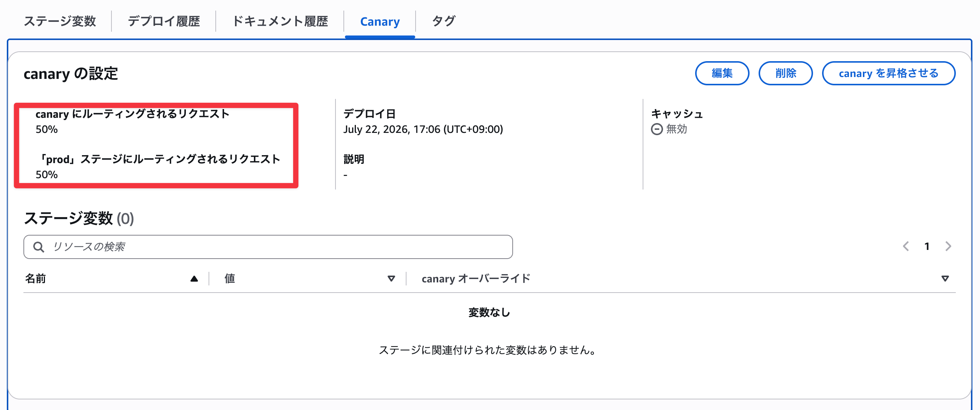Click the キャッシュ label

[677, 114]
